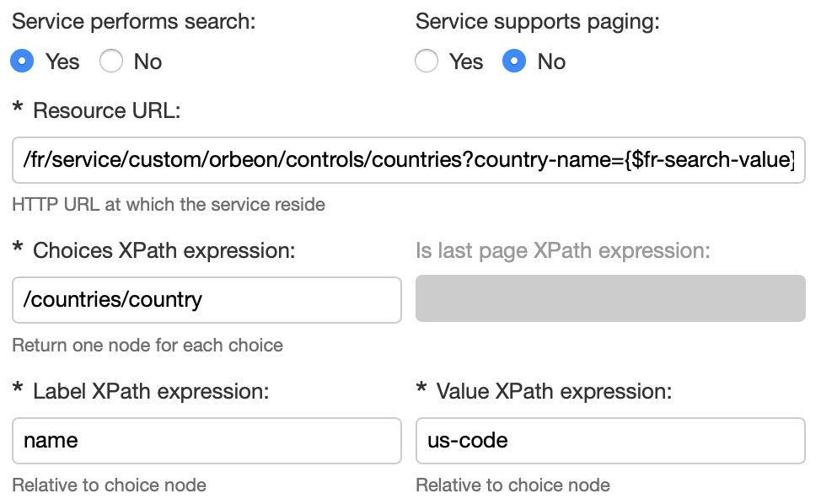Click the 'HTTP URL at which the service reside' hint

point(169,205)
